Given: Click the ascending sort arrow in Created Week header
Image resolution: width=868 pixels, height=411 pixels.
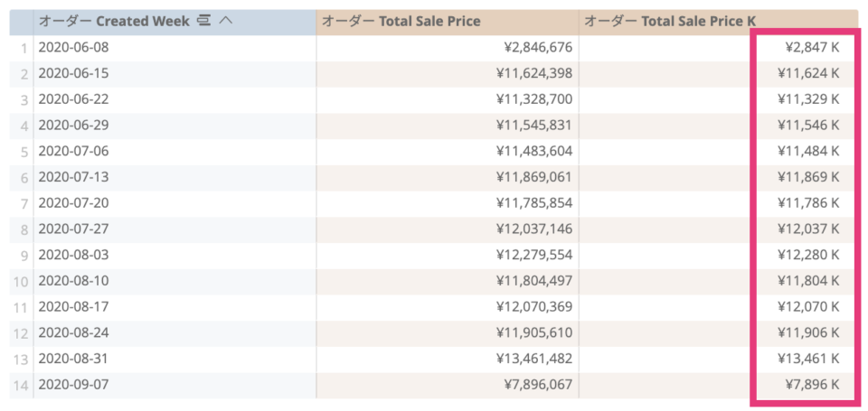Looking at the screenshot, I should pyautogui.click(x=225, y=22).
